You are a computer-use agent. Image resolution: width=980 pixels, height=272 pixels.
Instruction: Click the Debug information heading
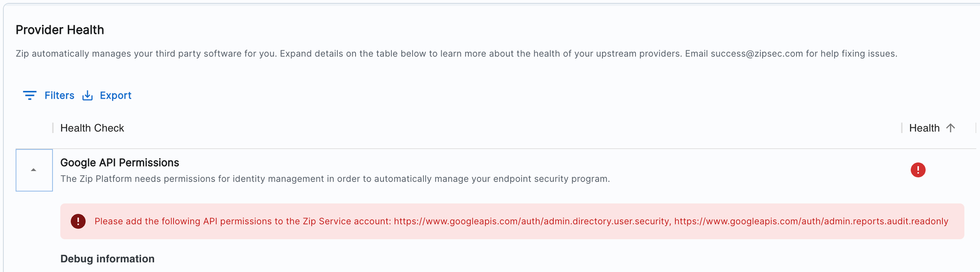pos(107,259)
